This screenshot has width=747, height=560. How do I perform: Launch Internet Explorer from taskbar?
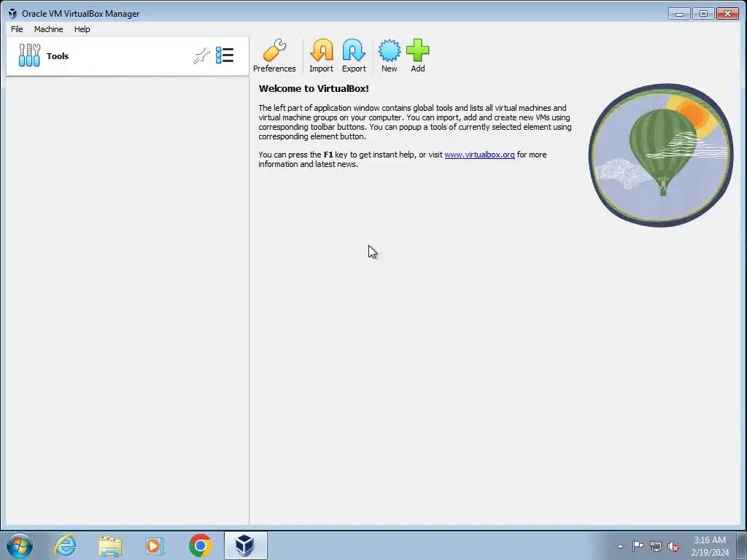[65, 545]
